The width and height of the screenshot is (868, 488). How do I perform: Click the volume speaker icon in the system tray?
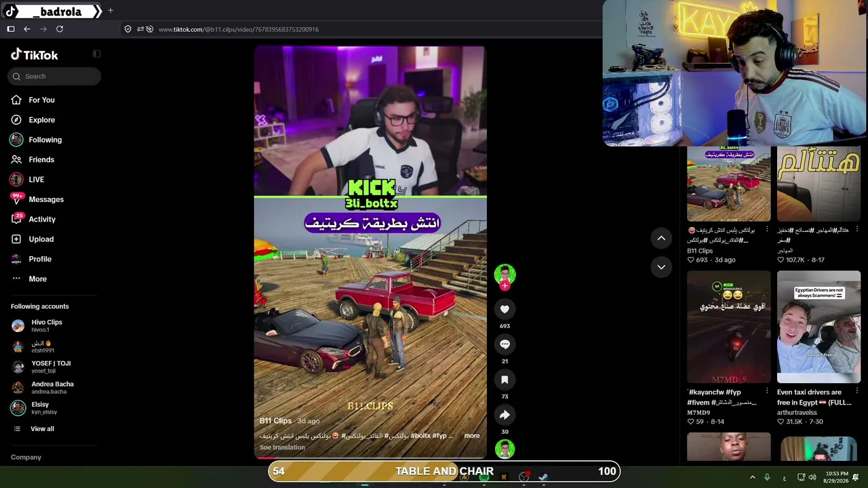[x=812, y=478]
